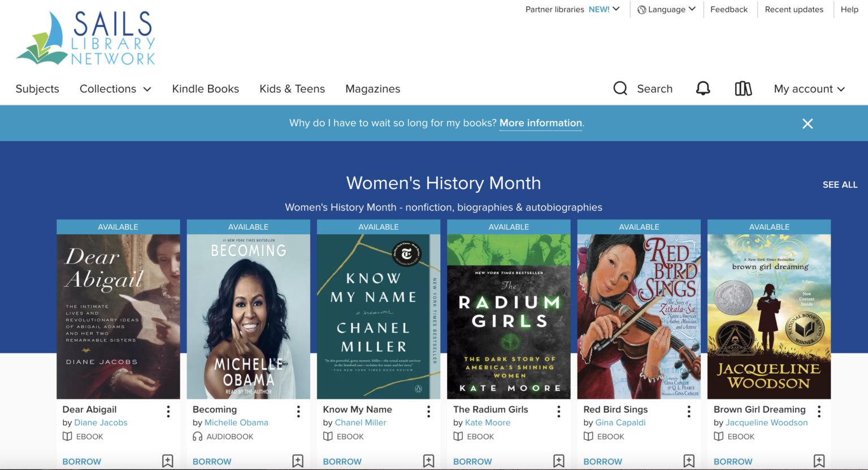Open the Dear Abigail title link
The height and width of the screenshot is (470, 868).
click(89, 409)
